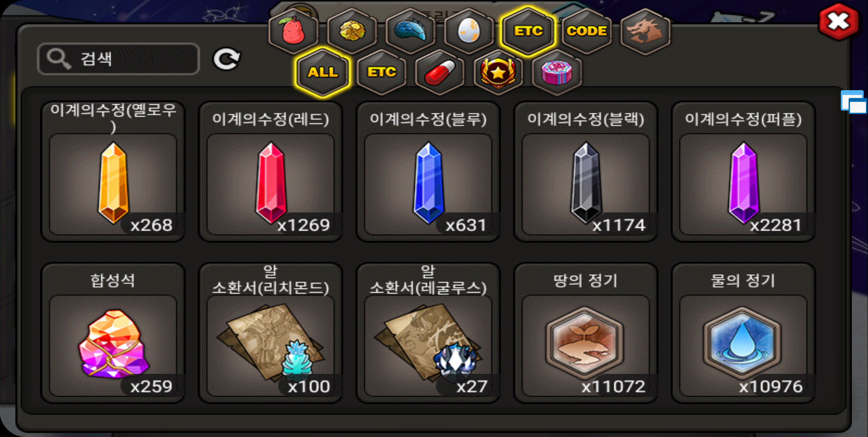Select the dragon head category icon

tap(645, 31)
